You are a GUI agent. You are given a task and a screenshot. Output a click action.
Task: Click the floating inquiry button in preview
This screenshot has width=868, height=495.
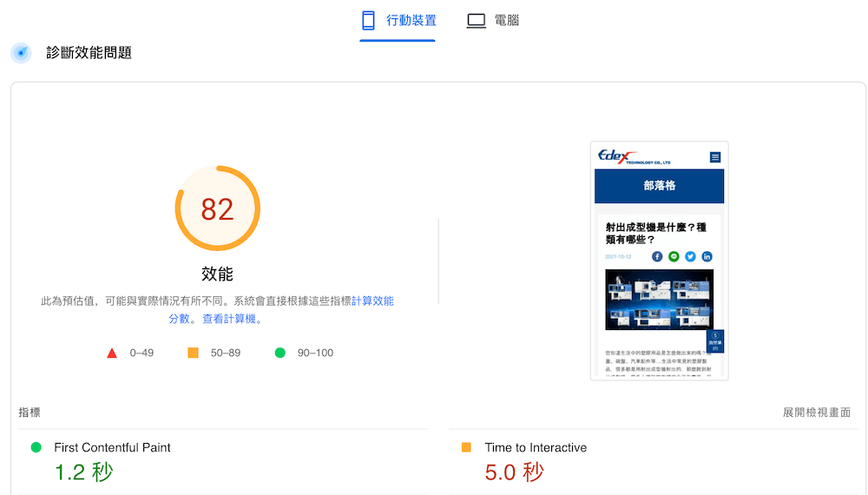pos(715,341)
